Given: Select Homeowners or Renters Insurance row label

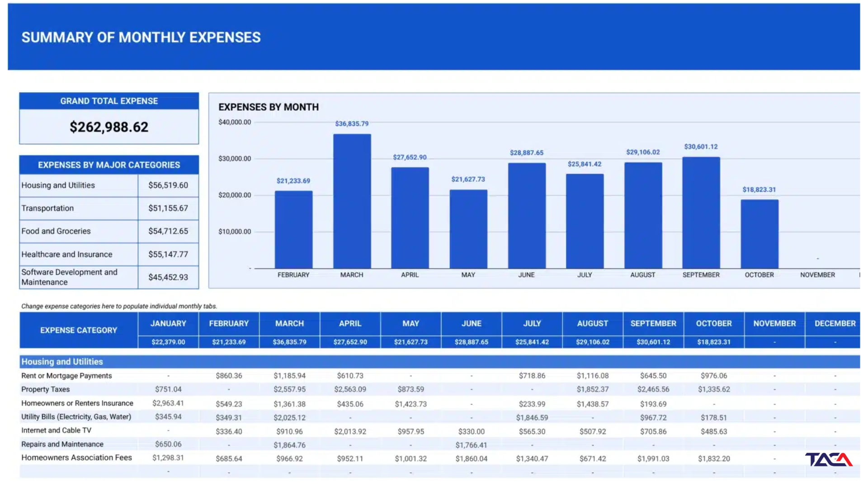Looking at the screenshot, I should [x=77, y=403].
